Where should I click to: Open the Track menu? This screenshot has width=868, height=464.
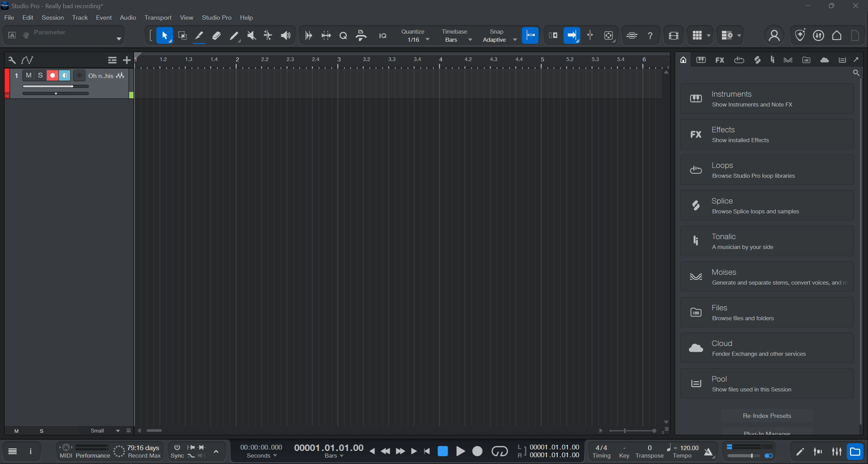(x=80, y=18)
